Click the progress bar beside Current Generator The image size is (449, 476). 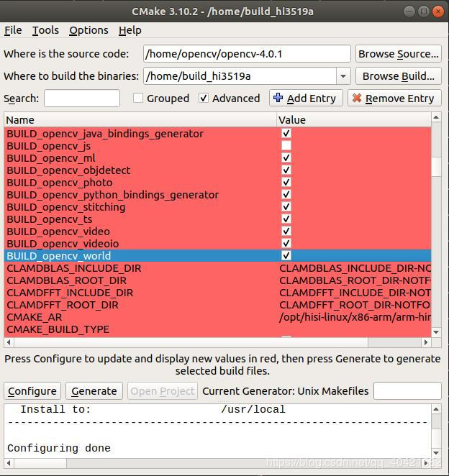tap(407, 391)
